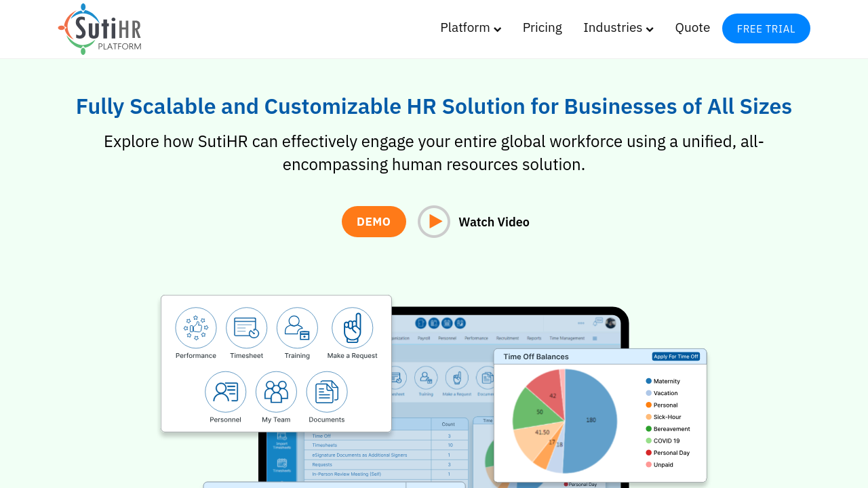Screen dimensions: 868x488
Task: Click the "Time Off Balances" card title
Action: (536, 357)
